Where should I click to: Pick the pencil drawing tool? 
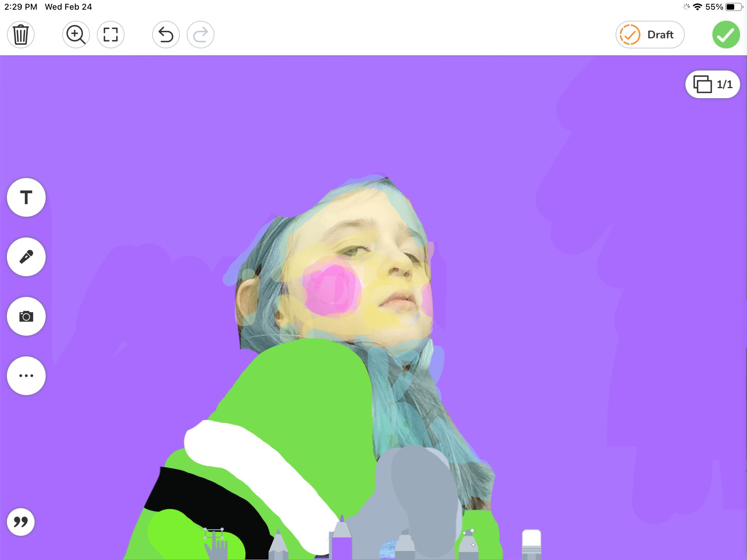click(278, 546)
